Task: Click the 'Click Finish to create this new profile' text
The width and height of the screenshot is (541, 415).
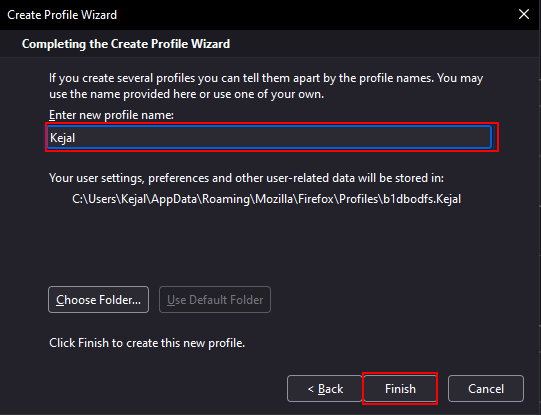Action: [x=147, y=343]
